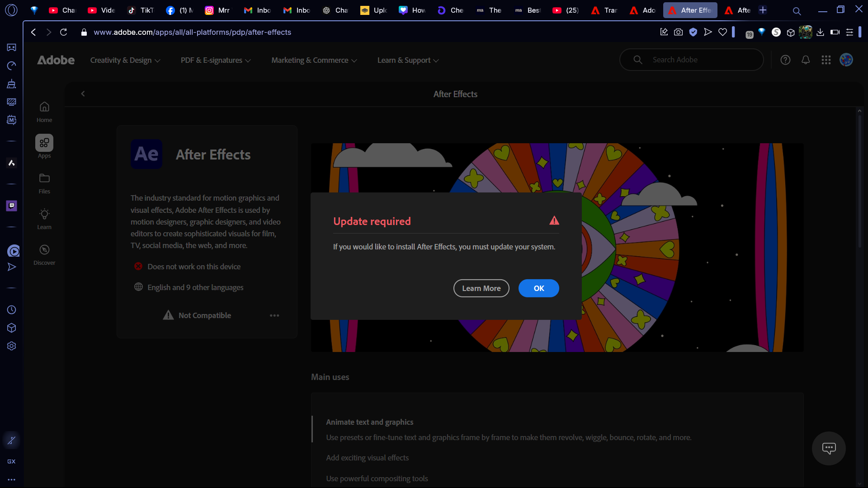Take a page snapshot with the camera icon

(679, 32)
